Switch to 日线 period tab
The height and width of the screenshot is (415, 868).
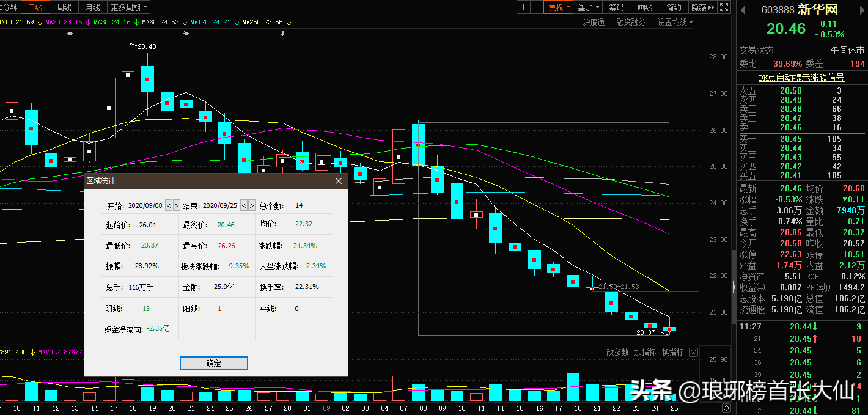tap(36, 7)
